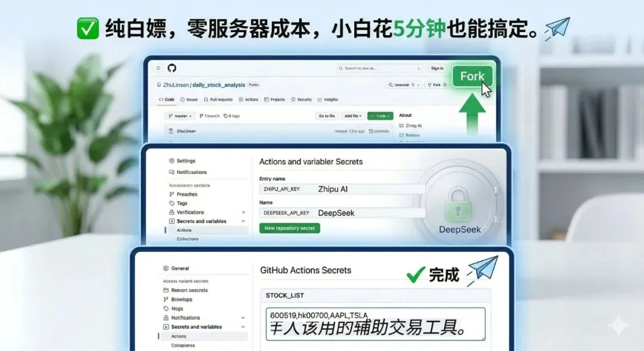Open Settings gear in the sidebar

[182, 161]
